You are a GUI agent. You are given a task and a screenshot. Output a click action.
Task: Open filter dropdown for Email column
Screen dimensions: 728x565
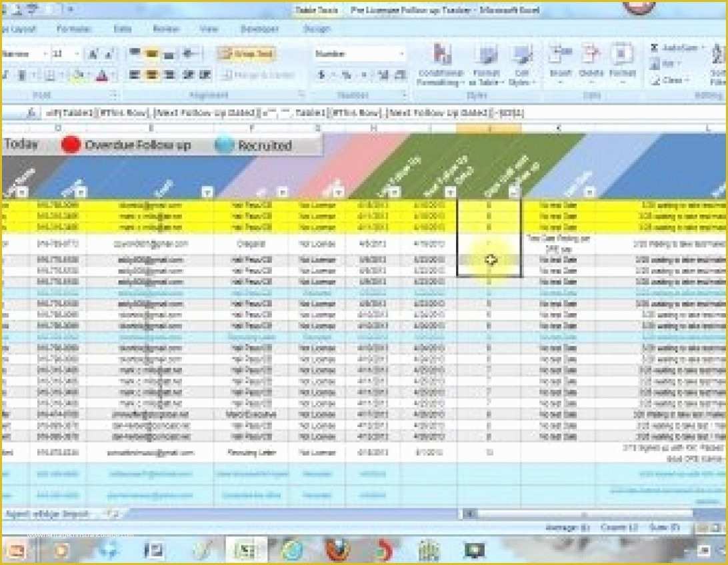[207, 192]
